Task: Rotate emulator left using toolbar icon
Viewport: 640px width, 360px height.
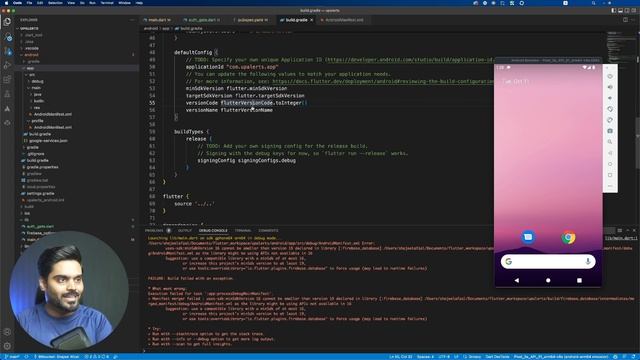Action: (x=610, y=109)
